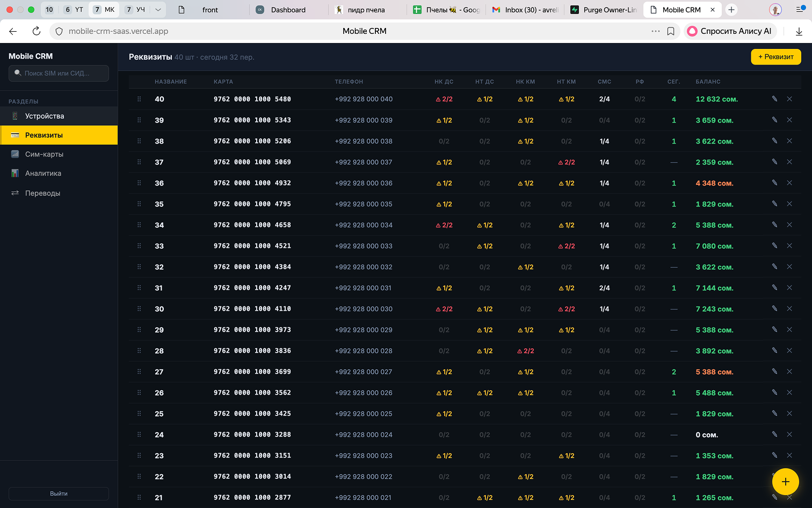812x508 pixels.
Task: Click phone number +992 928 000 022
Action: [364, 477]
